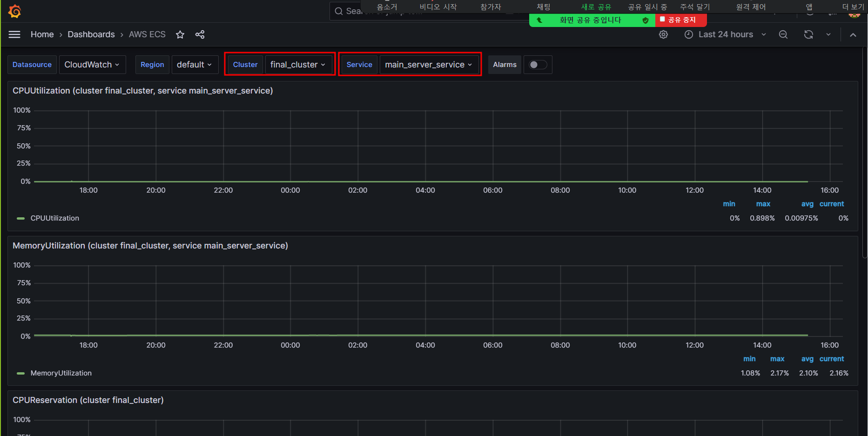Sort CPUUtilization legend by min

coord(729,204)
